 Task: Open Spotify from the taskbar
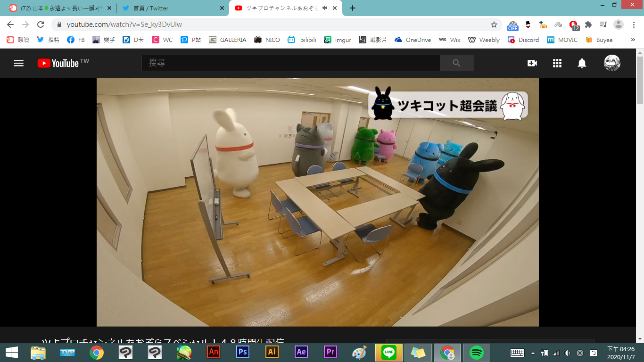tap(477, 352)
